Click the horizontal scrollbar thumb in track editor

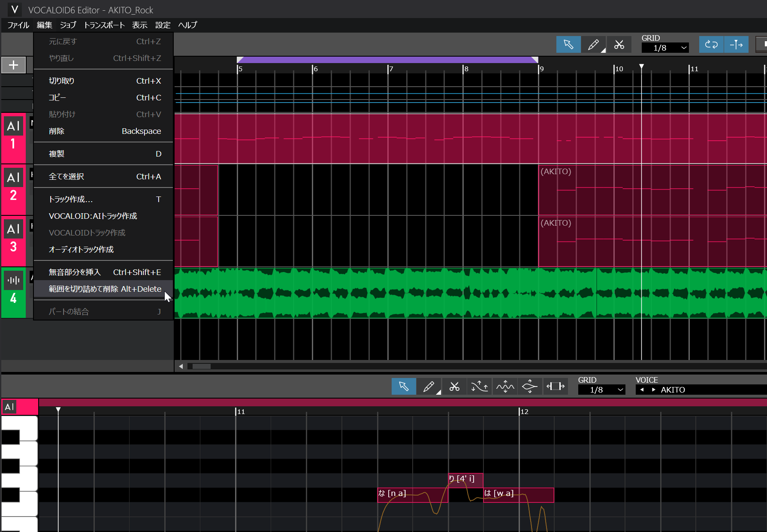tap(201, 366)
